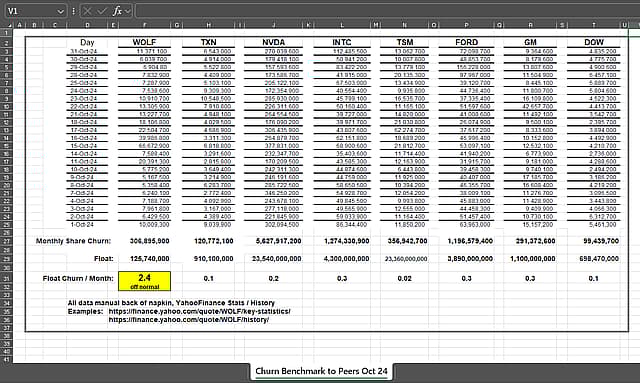Select the Churn Benchmark to Peers Oct 24 tab

coord(321,371)
